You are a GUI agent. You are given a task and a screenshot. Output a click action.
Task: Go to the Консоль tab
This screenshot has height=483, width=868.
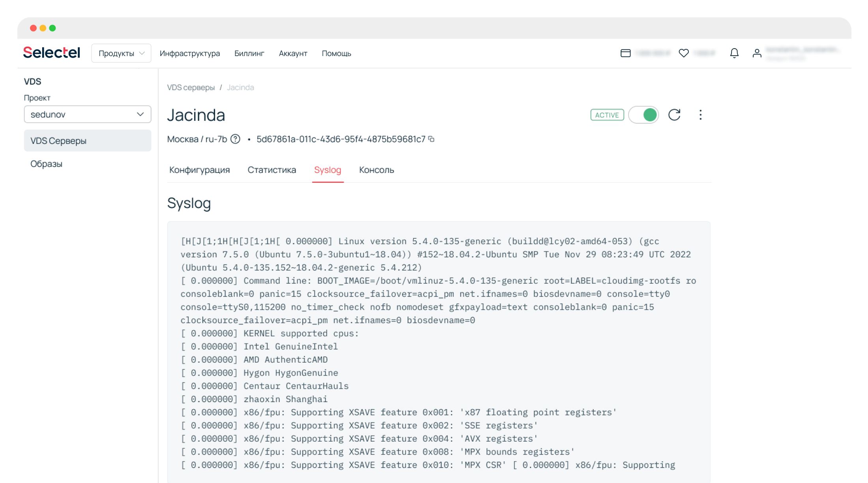pos(376,170)
